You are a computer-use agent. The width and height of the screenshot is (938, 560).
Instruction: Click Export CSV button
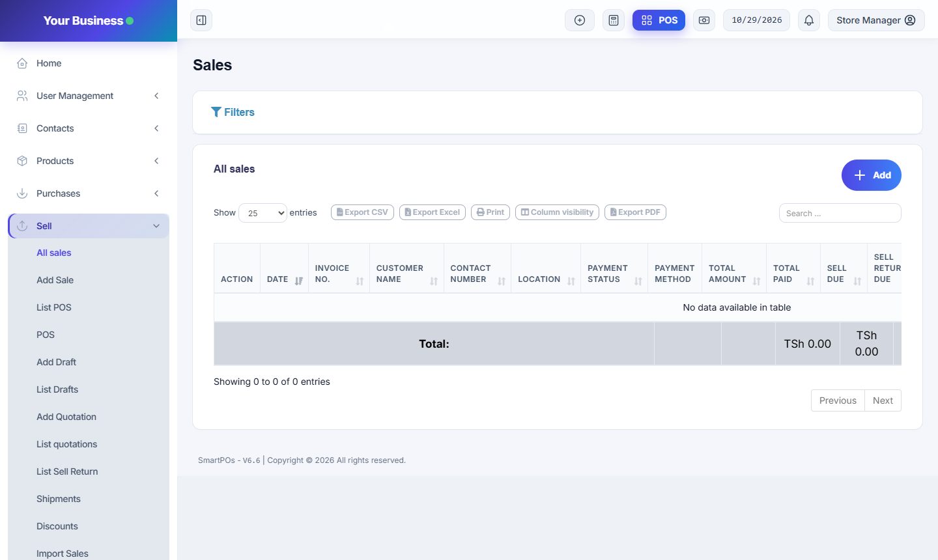coord(362,212)
